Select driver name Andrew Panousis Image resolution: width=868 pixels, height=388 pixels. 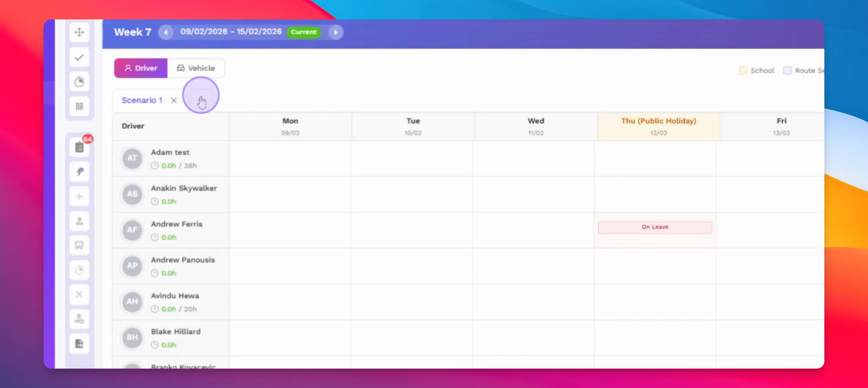(x=183, y=260)
